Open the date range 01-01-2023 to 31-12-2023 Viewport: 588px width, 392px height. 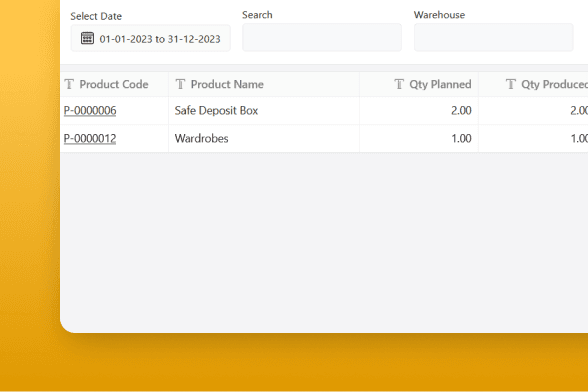pyautogui.click(x=151, y=38)
